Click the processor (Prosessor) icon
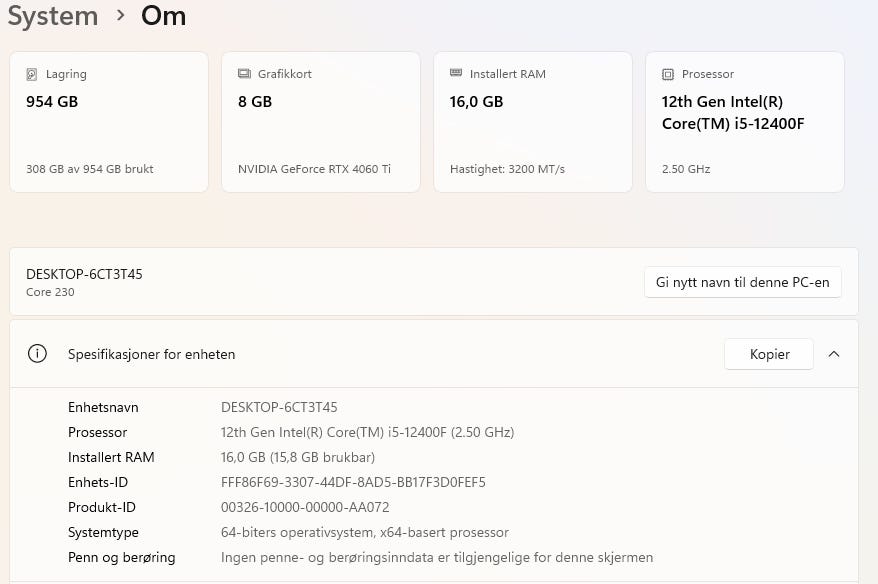The width and height of the screenshot is (878, 584). click(x=668, y=74)
